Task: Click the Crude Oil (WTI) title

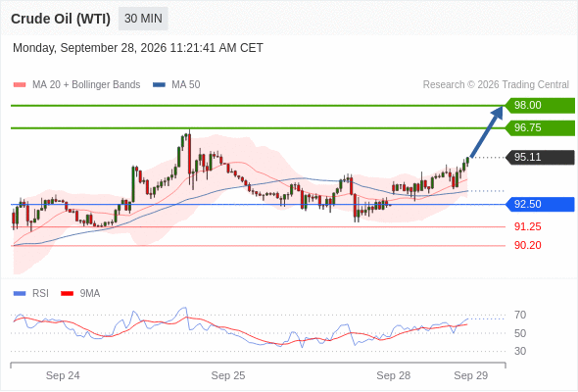Action: [x=61, y=19]
